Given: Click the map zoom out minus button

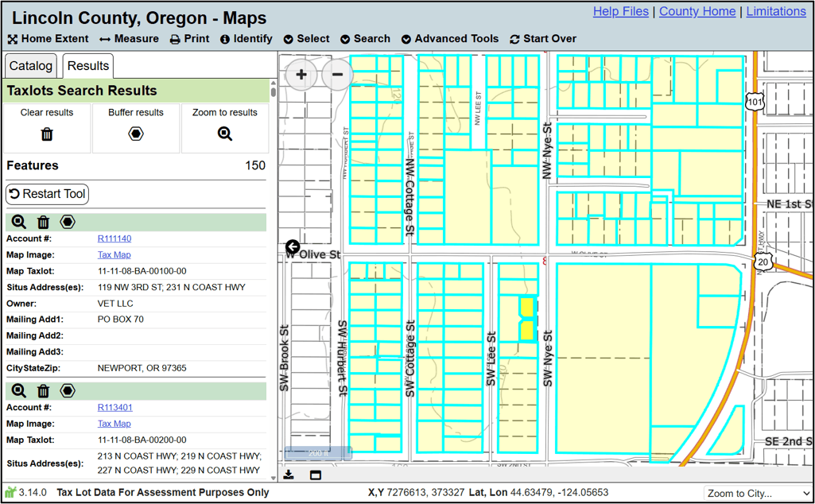Looking at the screenshot, I should pyautogui.click(x=337, y=75).
